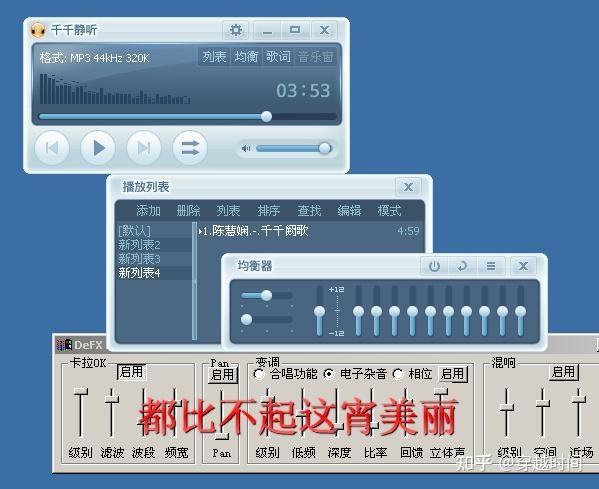
Task: Change the playback mode shuffle icon
Action: click(x=190, y=148)
